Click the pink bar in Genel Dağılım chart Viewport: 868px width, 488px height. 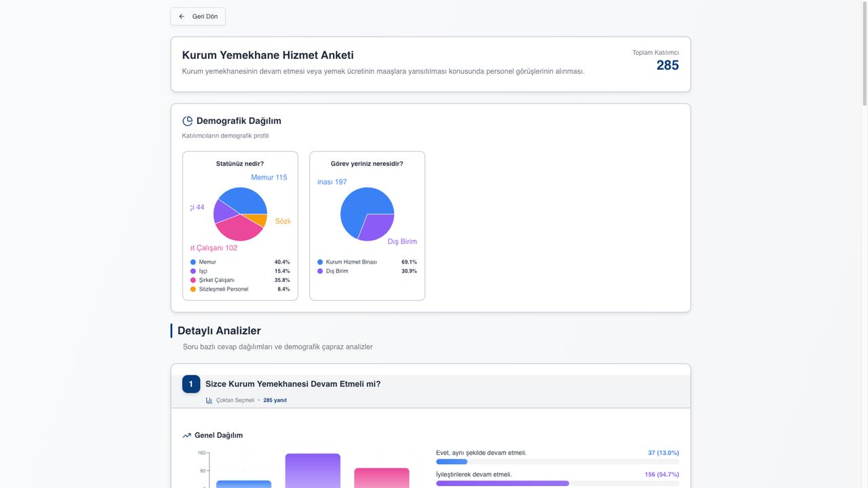[382, 477]
